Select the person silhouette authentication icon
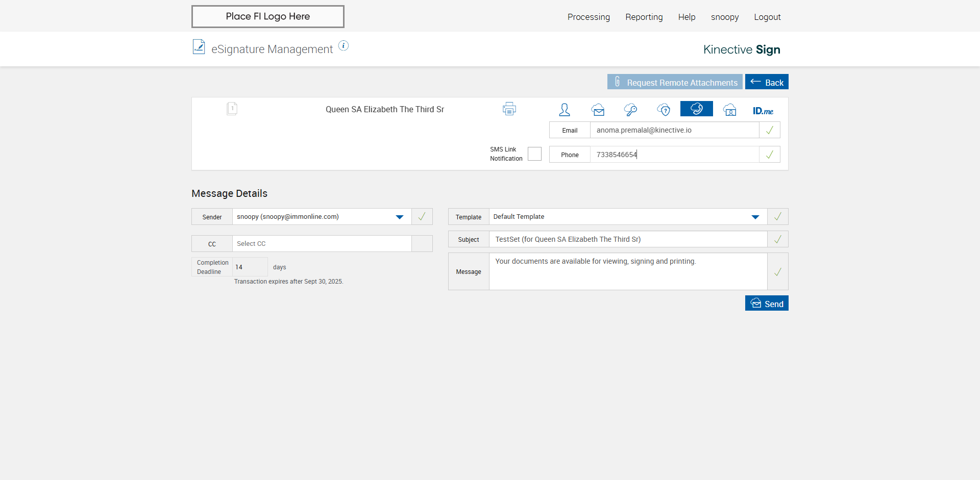 565,109
